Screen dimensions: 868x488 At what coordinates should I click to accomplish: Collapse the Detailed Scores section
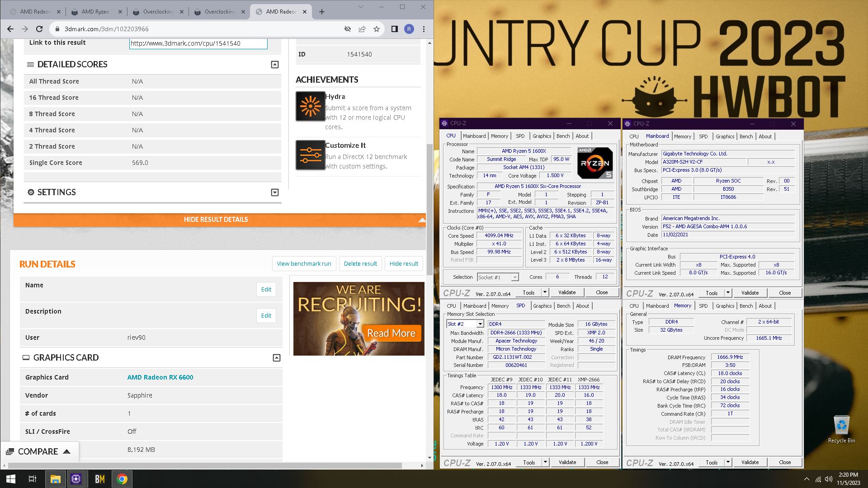coord(274,65)
